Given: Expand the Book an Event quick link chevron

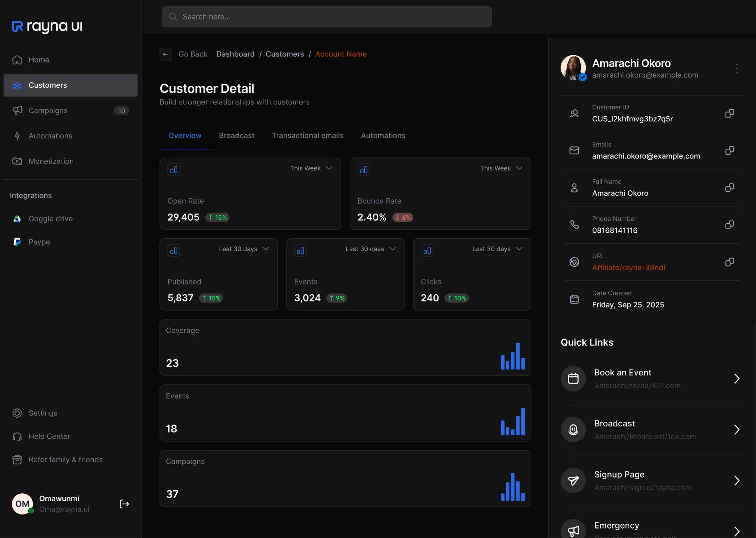Looking at the screenshot, I should pos(736,379).
